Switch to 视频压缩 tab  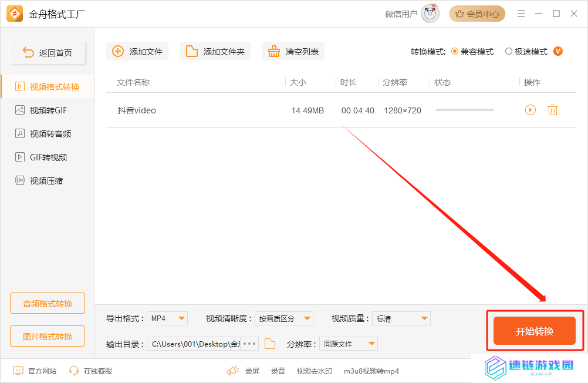pos(48,180)
